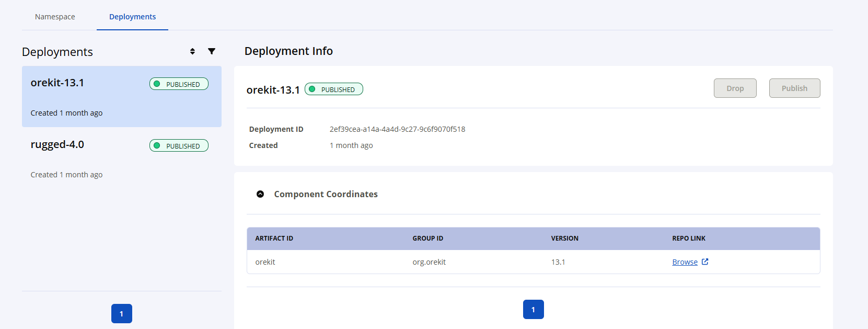Click the sort deployments icon
The width and height of the screenshot is (868, 329).
[192, 51]
